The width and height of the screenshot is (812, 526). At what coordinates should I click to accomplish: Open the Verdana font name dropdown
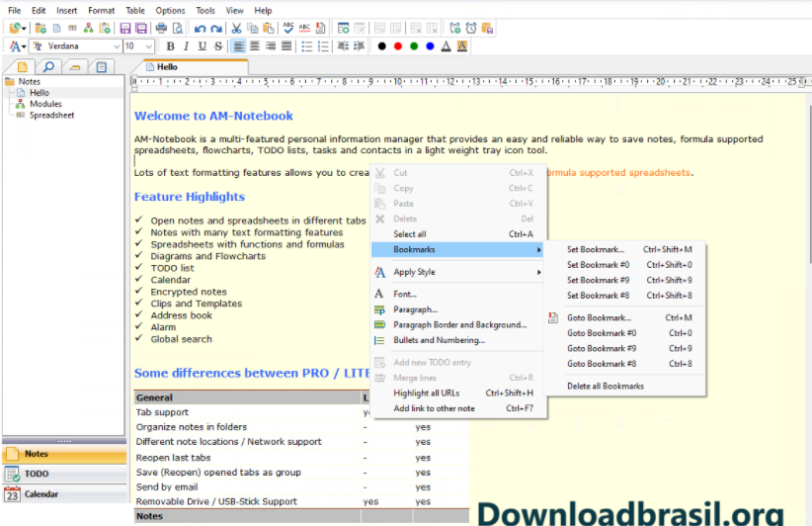tap(116, 46)
